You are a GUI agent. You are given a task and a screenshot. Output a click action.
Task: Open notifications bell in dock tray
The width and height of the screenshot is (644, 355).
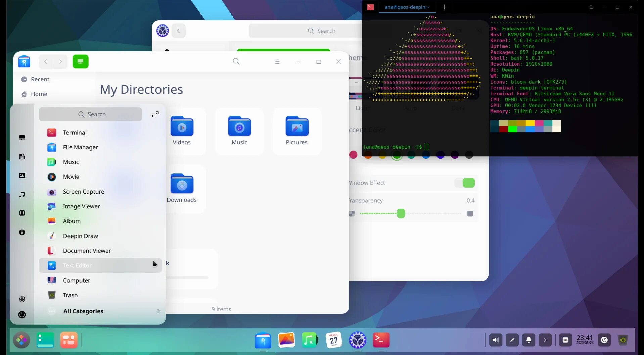pos(528,340)
